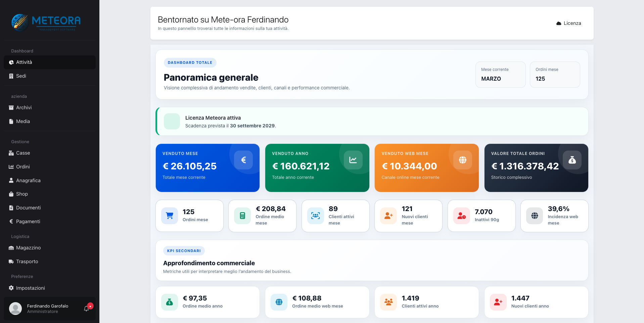Navigate to Ordini in the sidebar

23,167
